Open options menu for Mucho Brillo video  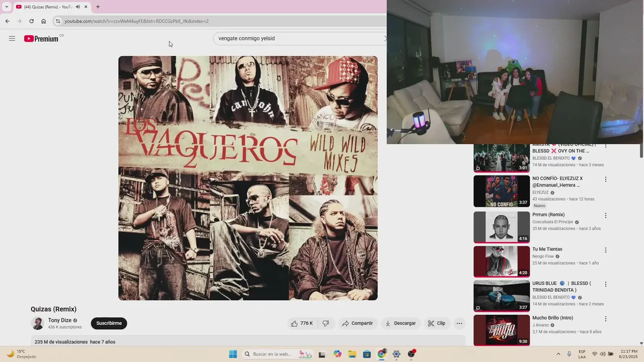pyautogui.click(x=606, y=319)
